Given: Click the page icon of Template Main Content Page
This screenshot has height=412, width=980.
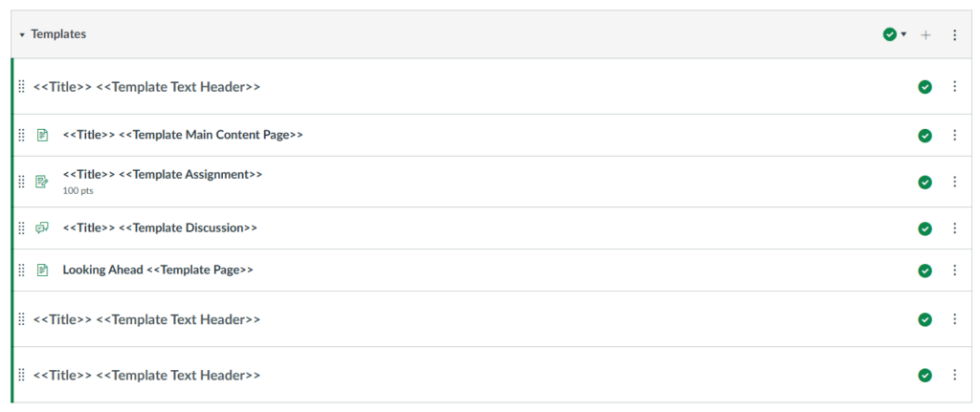Looking at the screenshot, I should (x=42, y=135).
